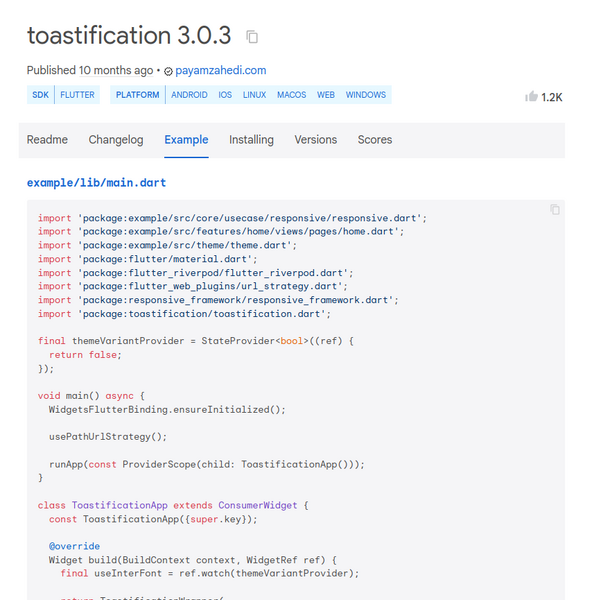Screen dimensions: 601x600
Task: Click the class ToastificationApp declaration line
Action: coord(173,506)
